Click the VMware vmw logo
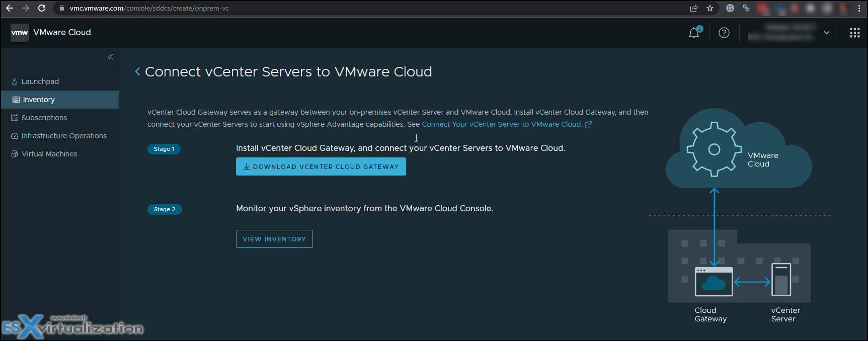The width and height of the screenshot is (868, 341). coord(20,32)
